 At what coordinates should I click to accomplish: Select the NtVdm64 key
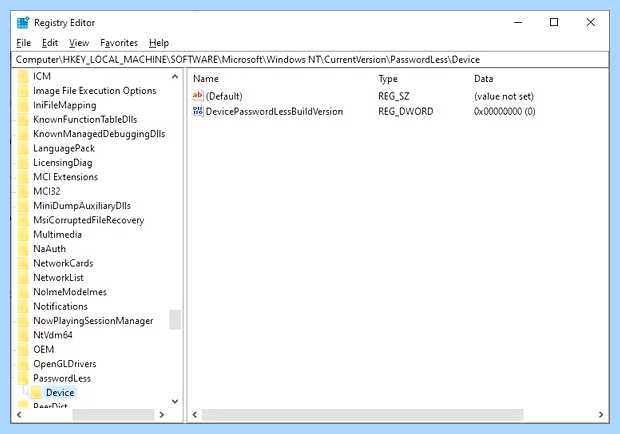pyautogui.click(x=53, y=335)
